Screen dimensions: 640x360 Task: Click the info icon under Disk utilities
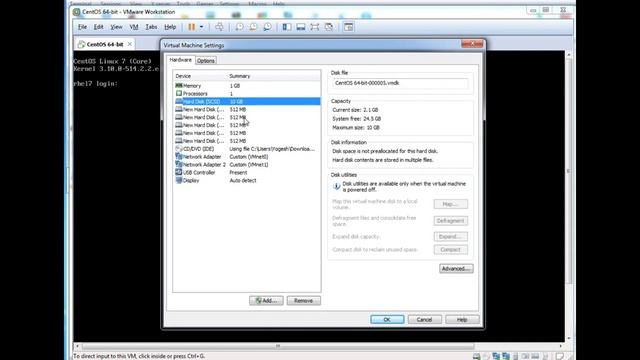337,186
